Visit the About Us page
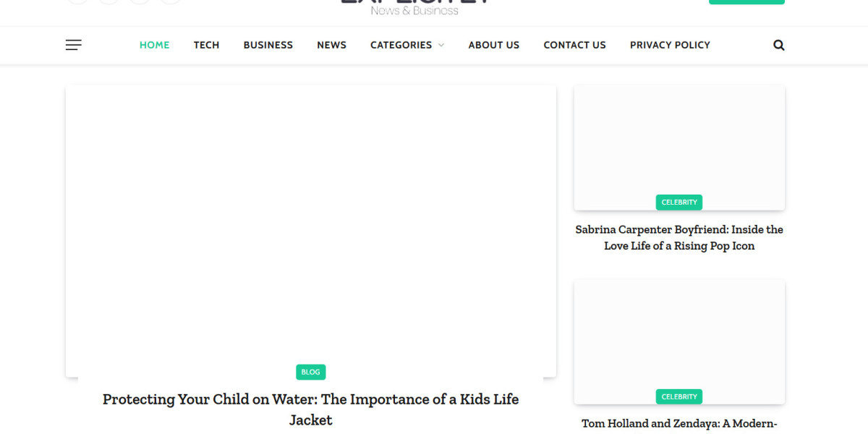The width and height of the screenshot is (868, 434). (x=494, y=45)
